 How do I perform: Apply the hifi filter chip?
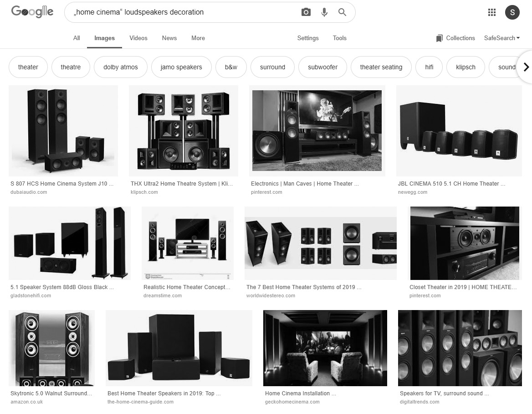click(429, 67)
